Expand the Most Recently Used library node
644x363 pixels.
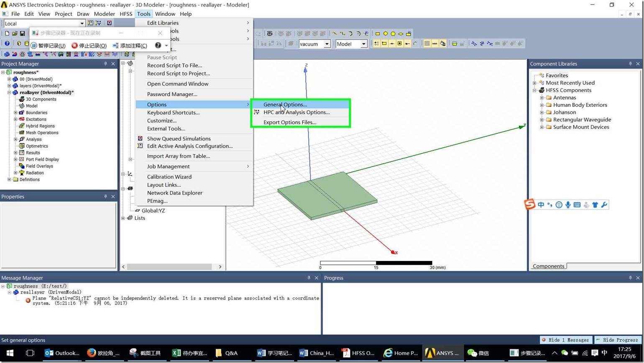(x=534, y=83)
